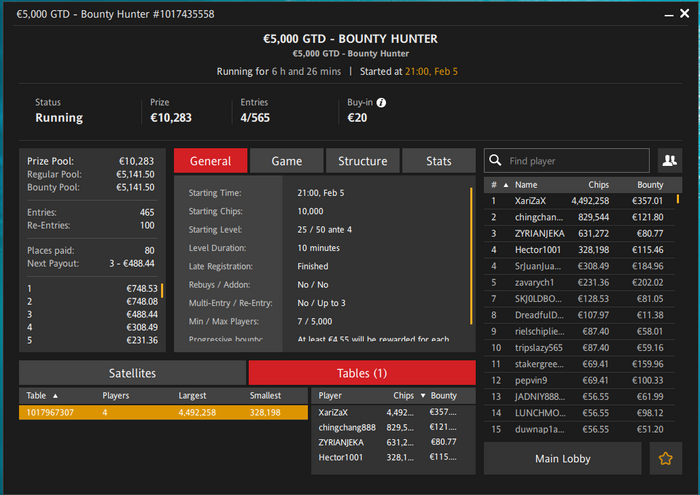Close the tournament lobby window

(x=684, y=13)
